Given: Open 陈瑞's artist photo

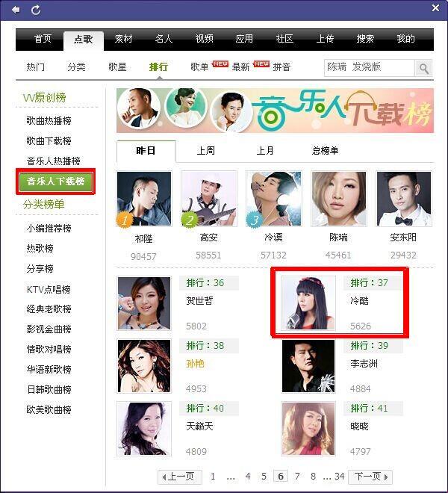Looking at the screenshot, I should coord(339,199).
